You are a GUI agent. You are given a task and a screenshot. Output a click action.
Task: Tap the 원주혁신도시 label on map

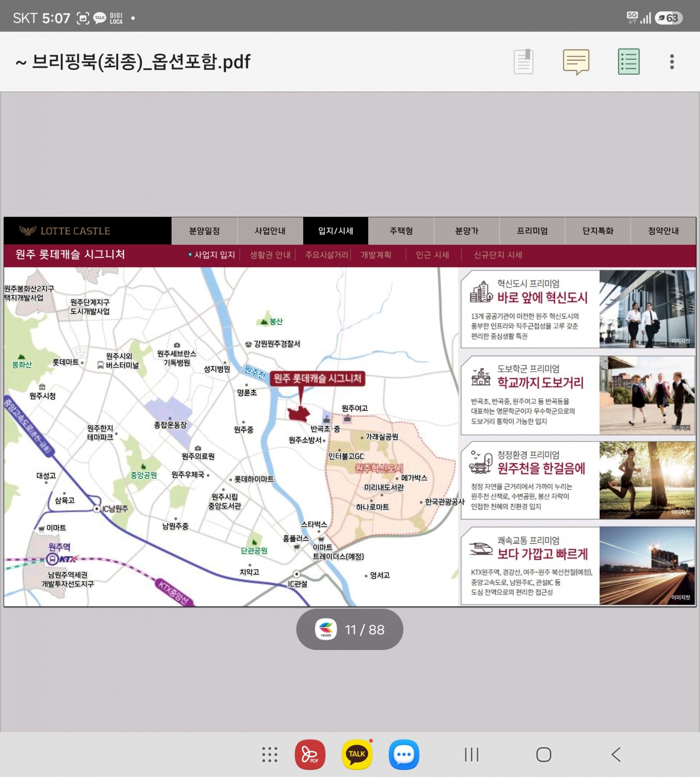coord(379,468)
